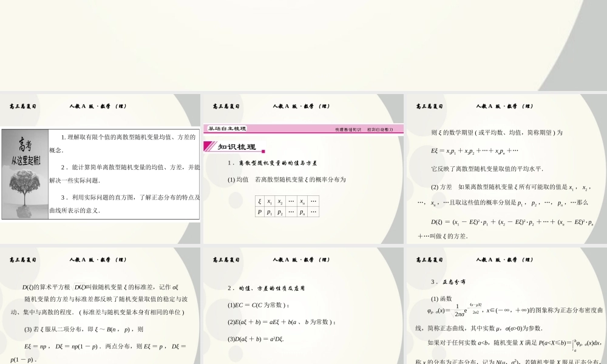Click the pink striped icon beside 知识梳理
The width and height of the screenshot is (607, 364).
(210, 147)
